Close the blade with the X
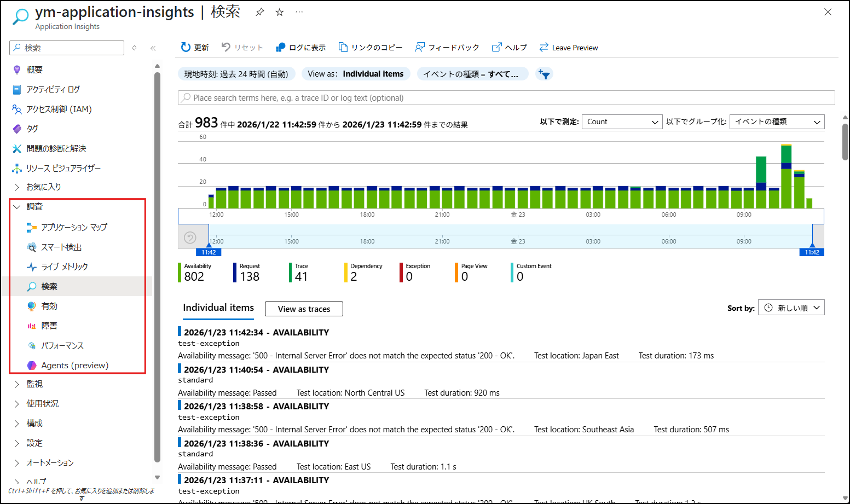The height and width of the screenshot is (504, 850). point(828,12)
